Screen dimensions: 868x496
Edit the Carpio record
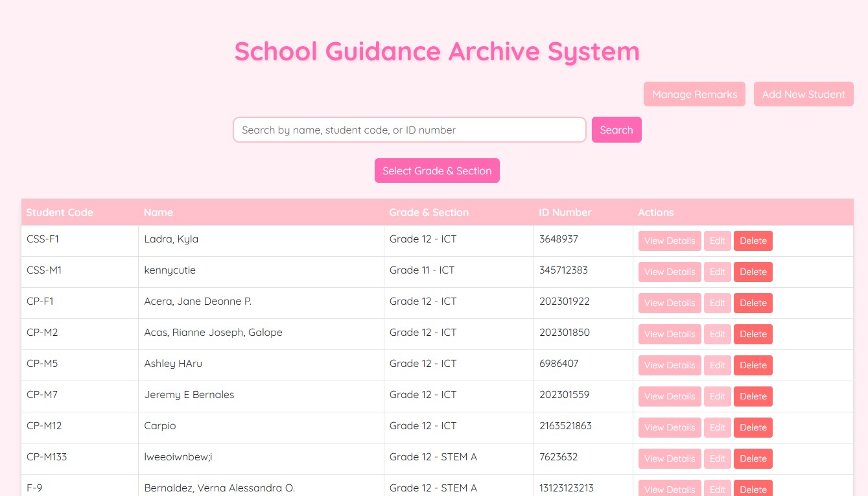718,427
